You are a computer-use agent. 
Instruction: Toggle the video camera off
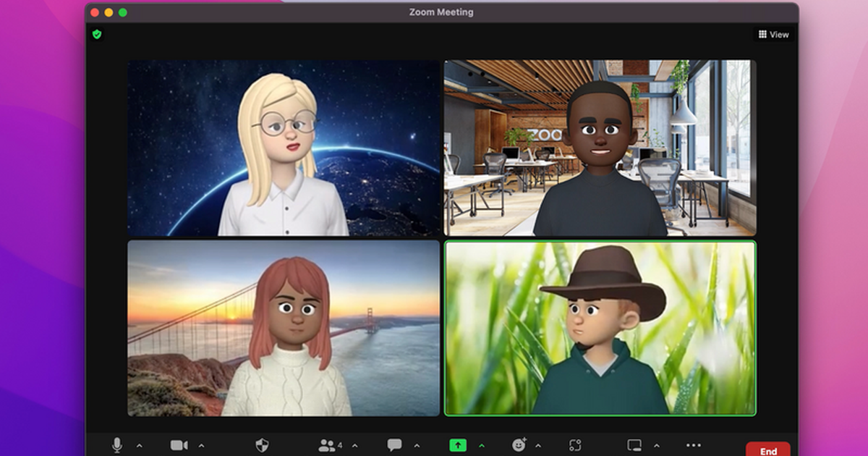pyautogui.click(x=179, y=445)
